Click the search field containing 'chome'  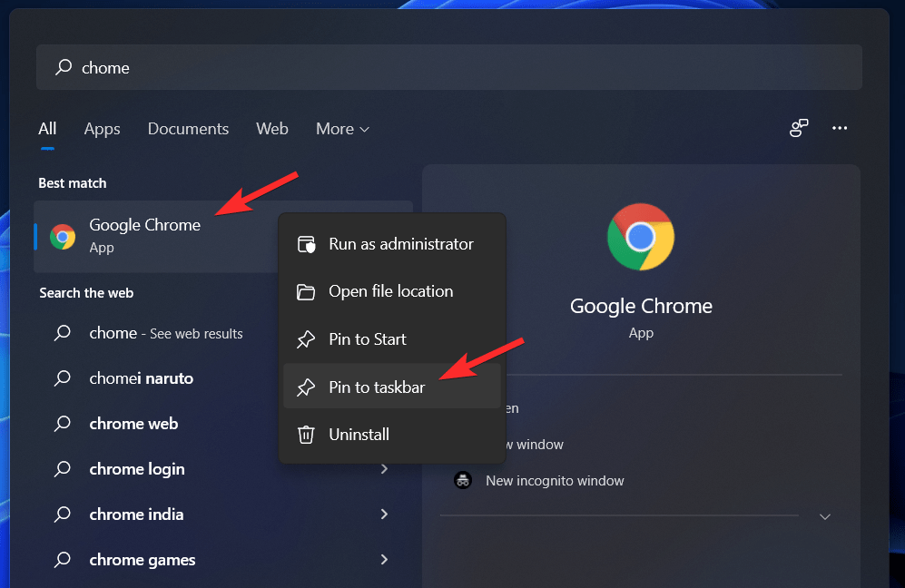point(449,67)
